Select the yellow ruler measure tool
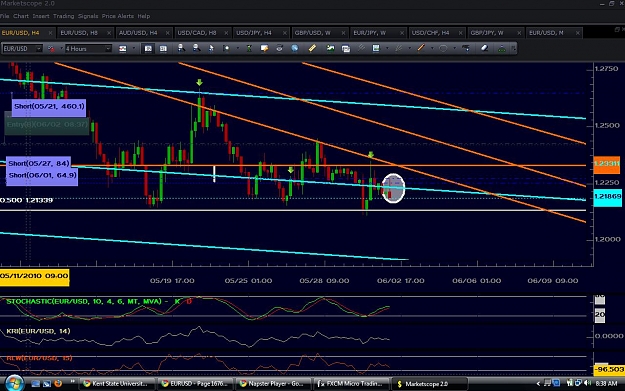Image resolution: width=625 pixels, height=391 pixels. point(312,49)
